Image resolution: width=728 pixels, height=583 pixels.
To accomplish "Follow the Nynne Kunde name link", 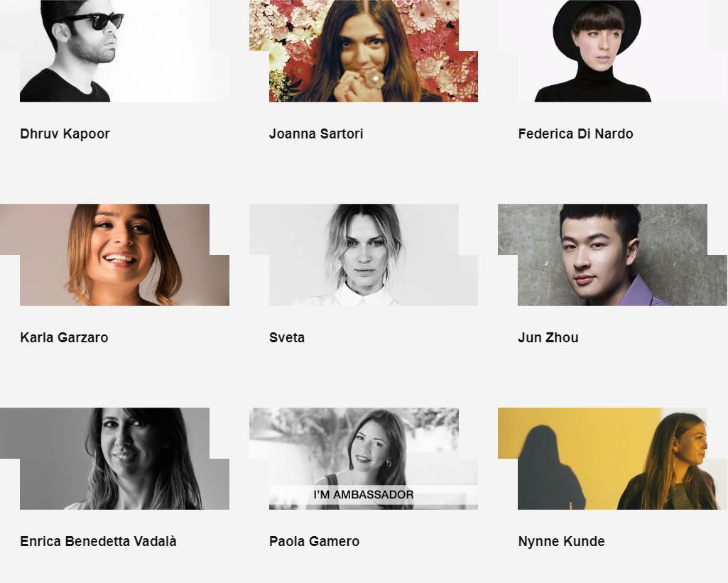I will point(561,541).
